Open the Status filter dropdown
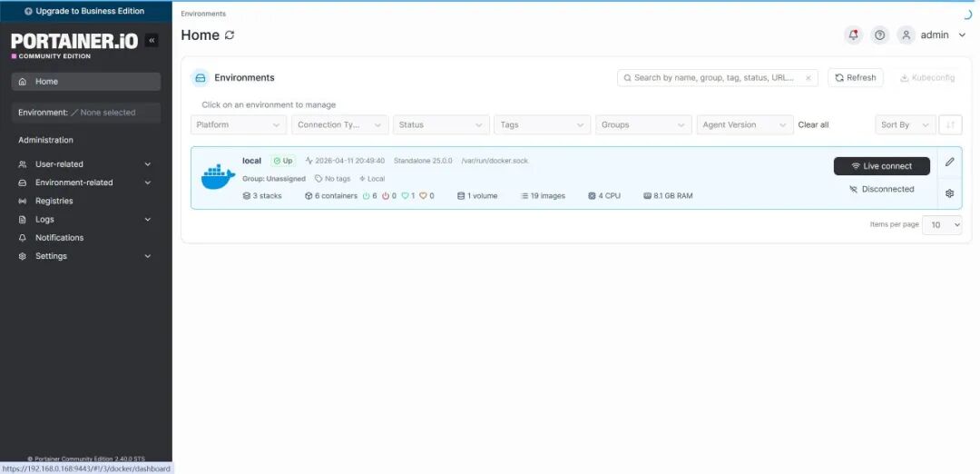 [x=441, y=124]
